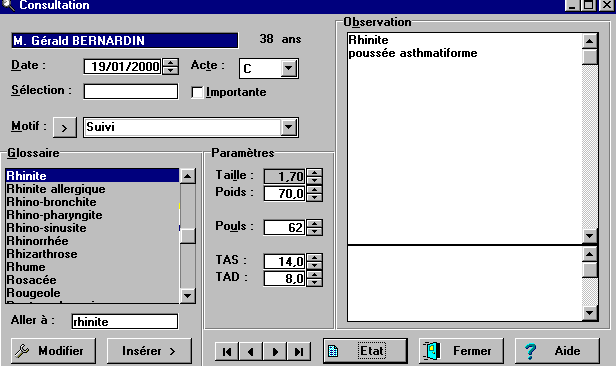
Task: Click the Poids field showing 70,0
Action: pyautogui.click(x=285, y=194)
